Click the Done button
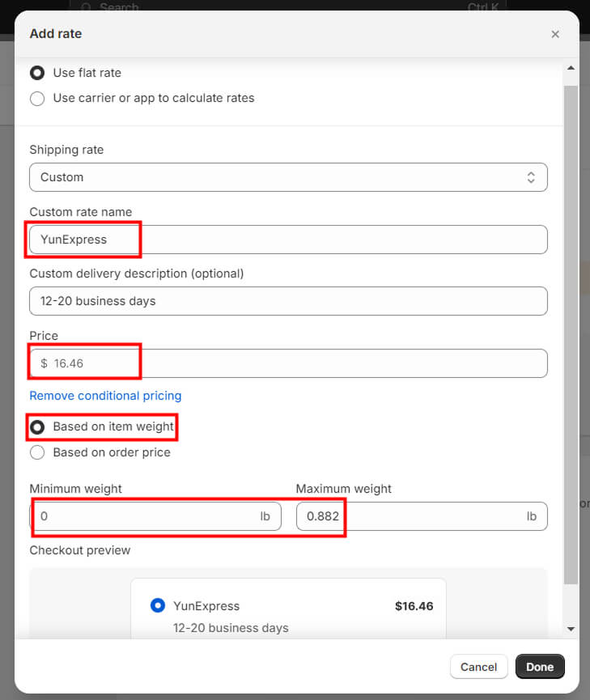 click(x=540, y=667)
